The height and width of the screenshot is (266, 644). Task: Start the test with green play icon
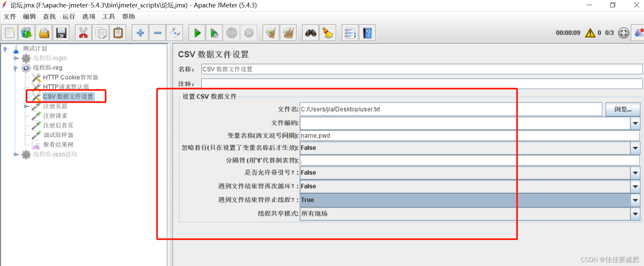click(197, 33)
